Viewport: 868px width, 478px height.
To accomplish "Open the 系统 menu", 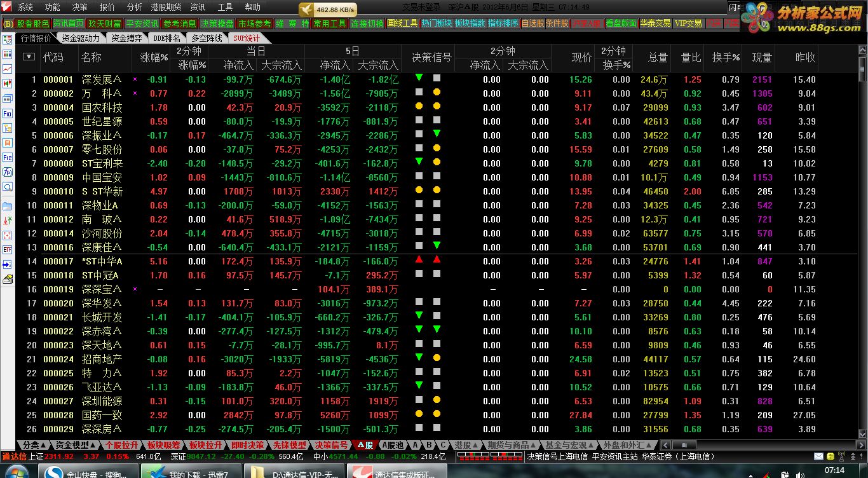I will click(25, 7).
